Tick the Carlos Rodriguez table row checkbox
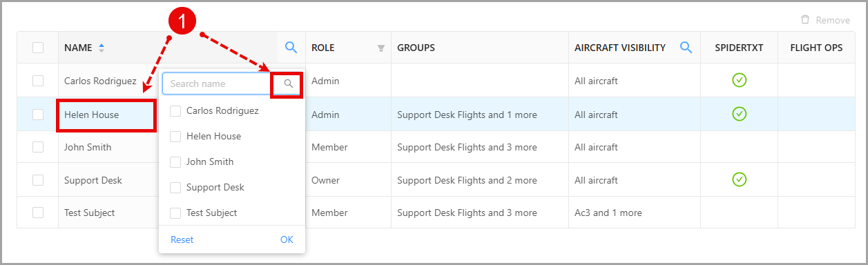 pyautogui.click(x=38, y=81)
